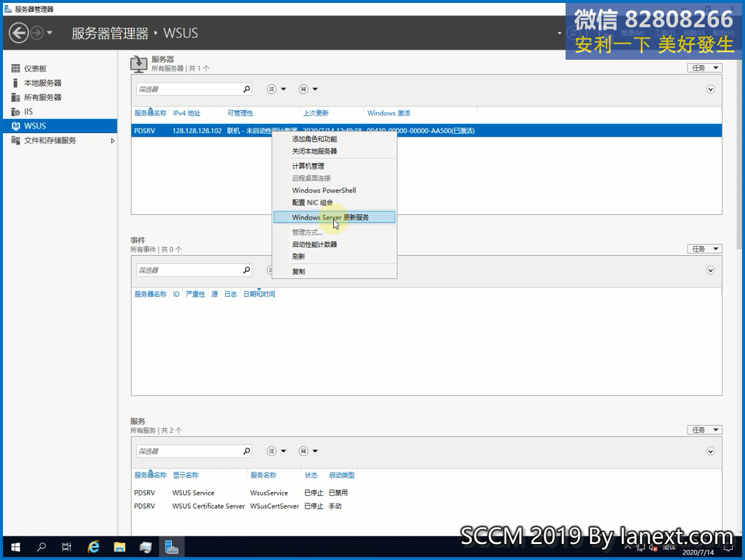Open the IIS role page in the sidebar
Viewport: 745px width, 560px height.
coord(28,111)
